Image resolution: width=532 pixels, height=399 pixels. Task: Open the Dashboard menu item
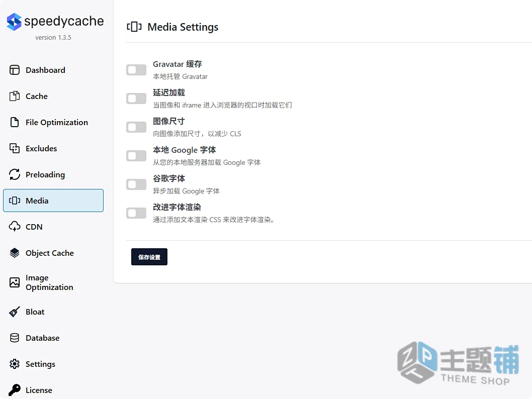45,70
